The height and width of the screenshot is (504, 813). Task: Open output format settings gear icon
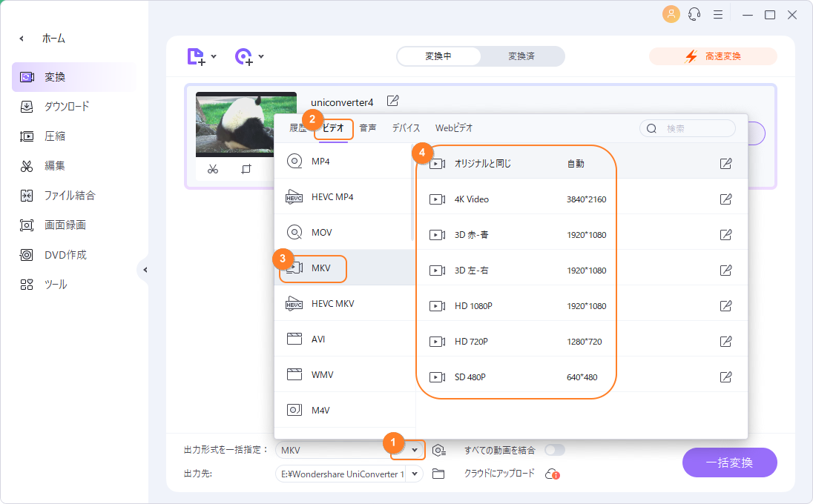coord(439,450)
